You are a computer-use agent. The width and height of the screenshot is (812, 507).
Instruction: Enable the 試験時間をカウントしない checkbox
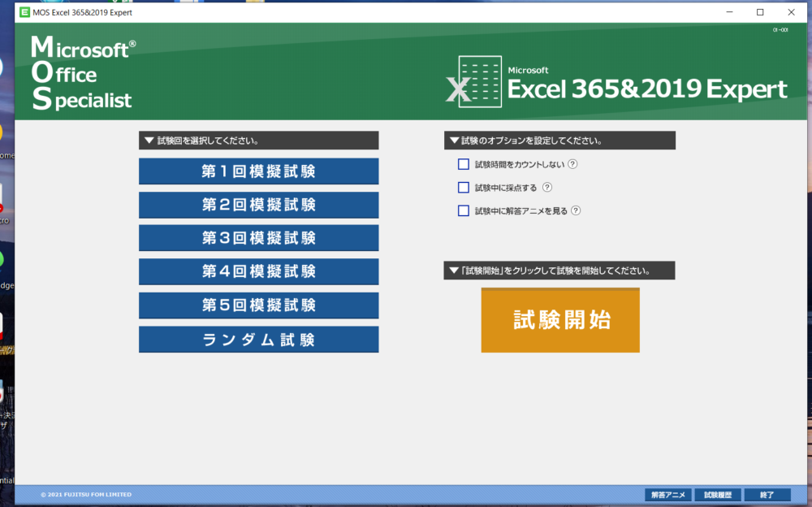[464, 164]
